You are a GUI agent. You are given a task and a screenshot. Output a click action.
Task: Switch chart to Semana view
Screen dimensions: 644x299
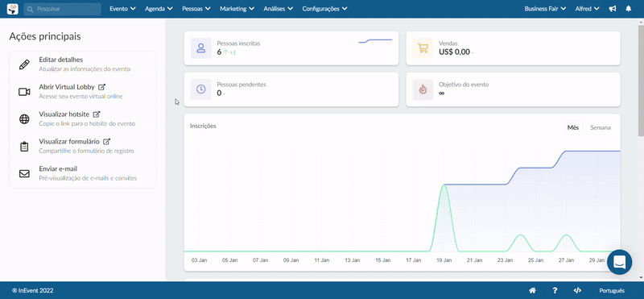[601, 127]
